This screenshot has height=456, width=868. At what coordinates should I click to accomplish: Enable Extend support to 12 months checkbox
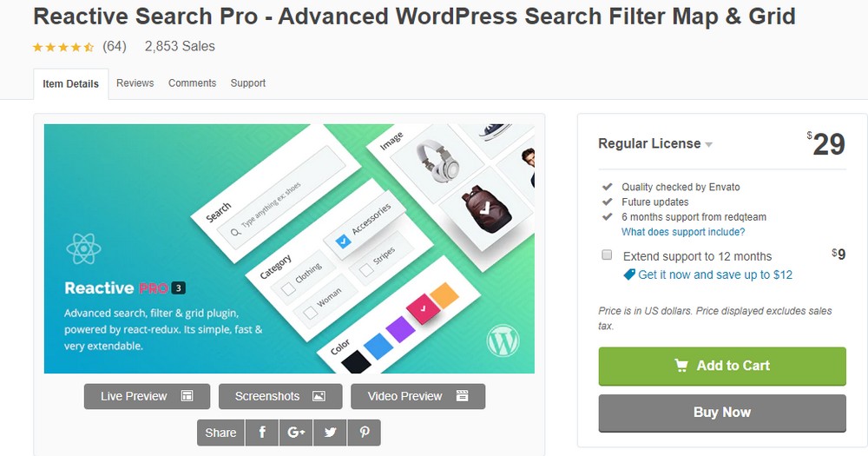pos(607,254)
